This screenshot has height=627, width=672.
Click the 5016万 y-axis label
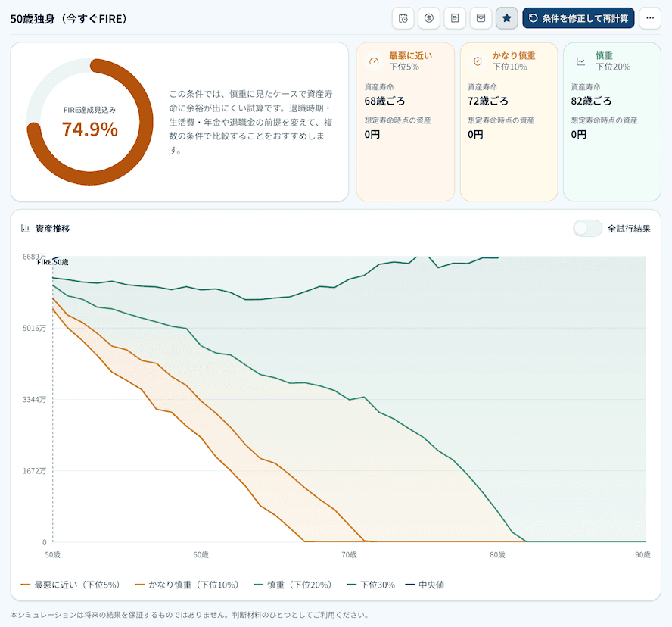click(x=34, y=328)
